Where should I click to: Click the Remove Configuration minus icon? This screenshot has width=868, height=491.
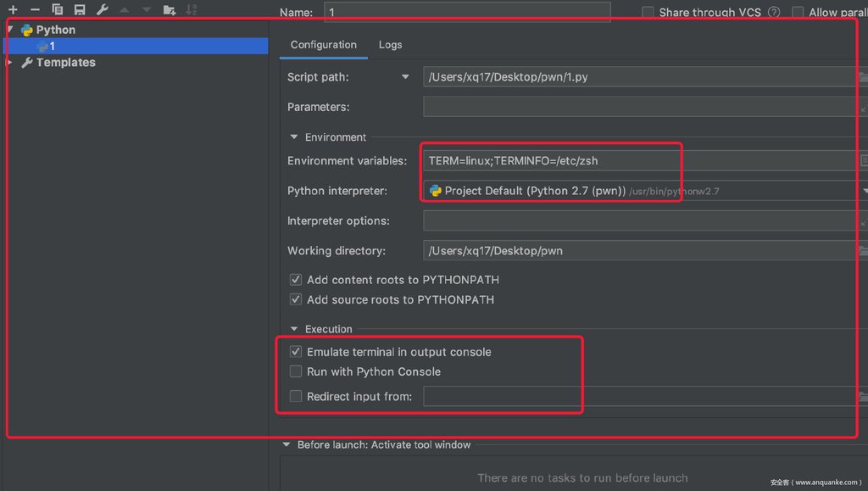point(35,9)
